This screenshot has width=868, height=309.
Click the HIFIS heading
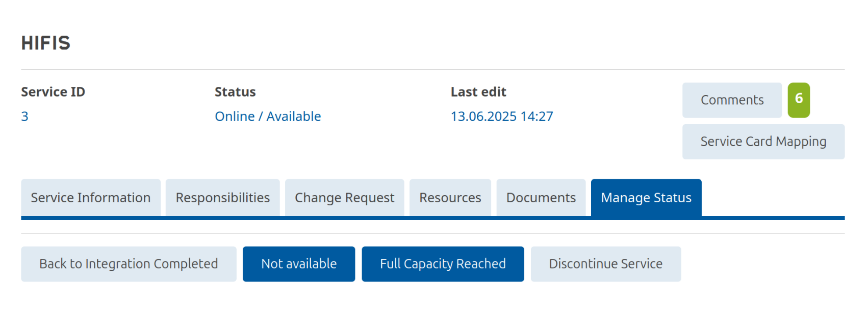click(x=46, y=43)
